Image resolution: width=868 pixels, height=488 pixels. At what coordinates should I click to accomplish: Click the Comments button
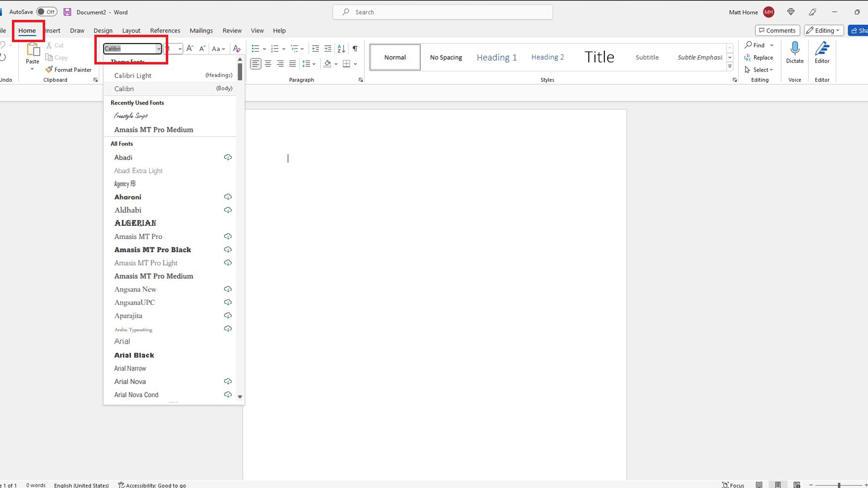click(x=777, y=30)
